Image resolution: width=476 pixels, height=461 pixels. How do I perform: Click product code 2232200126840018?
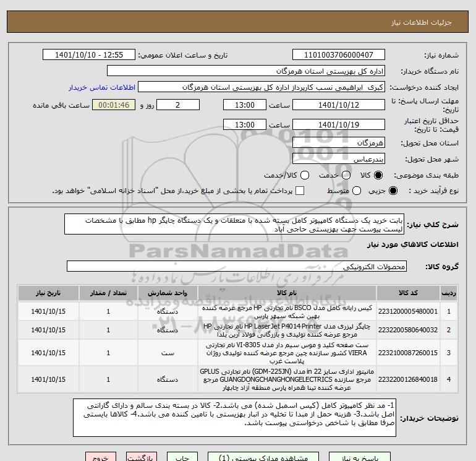[x=408, y=379]
